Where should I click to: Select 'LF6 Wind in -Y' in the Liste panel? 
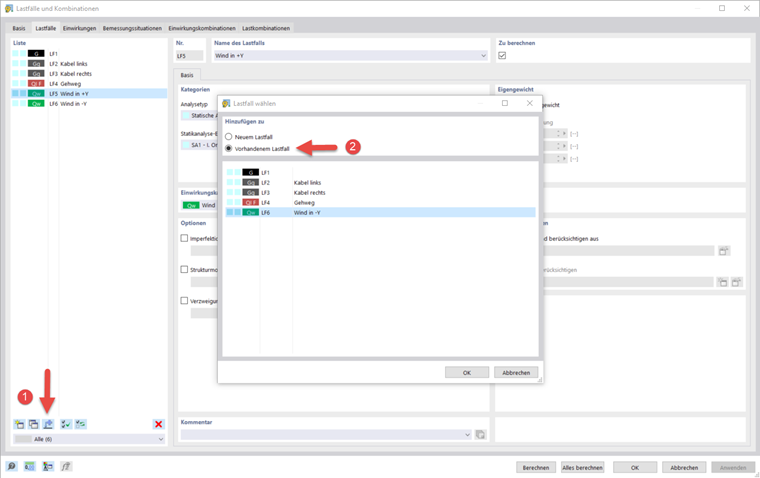89,103
